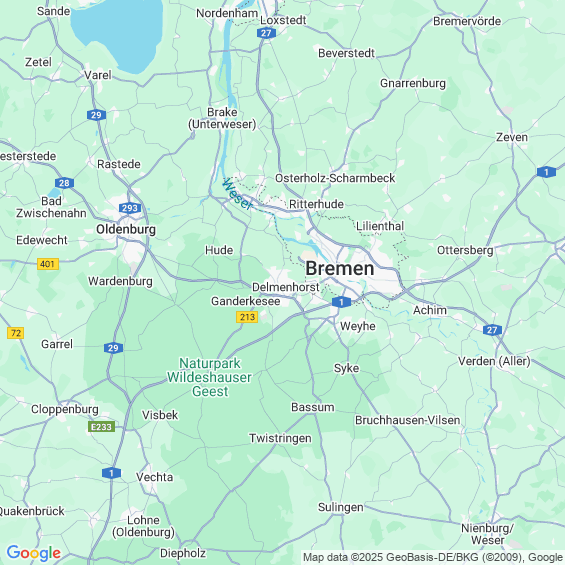Viewport: 565px width, 565px height.
Task: Select the Bremen city label
Action: (x=340, y=268)
